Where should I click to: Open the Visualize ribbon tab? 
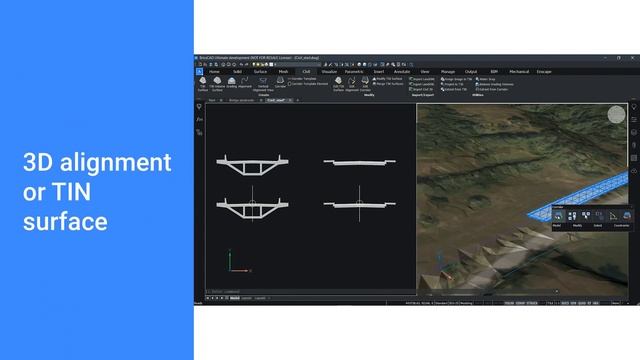[329, 71]
